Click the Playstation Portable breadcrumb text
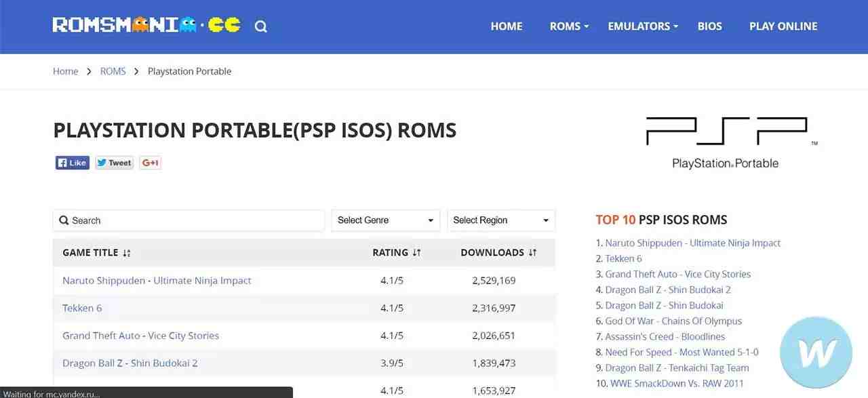The width and height of the screenshot is (868, 398). tap(189, 71)
